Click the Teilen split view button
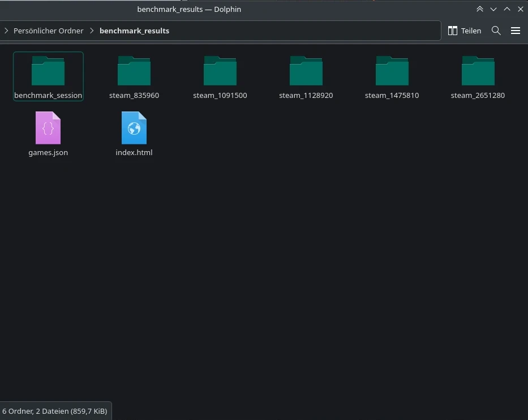The width and height of the screenshot is (528, 420). click(465, 31)
